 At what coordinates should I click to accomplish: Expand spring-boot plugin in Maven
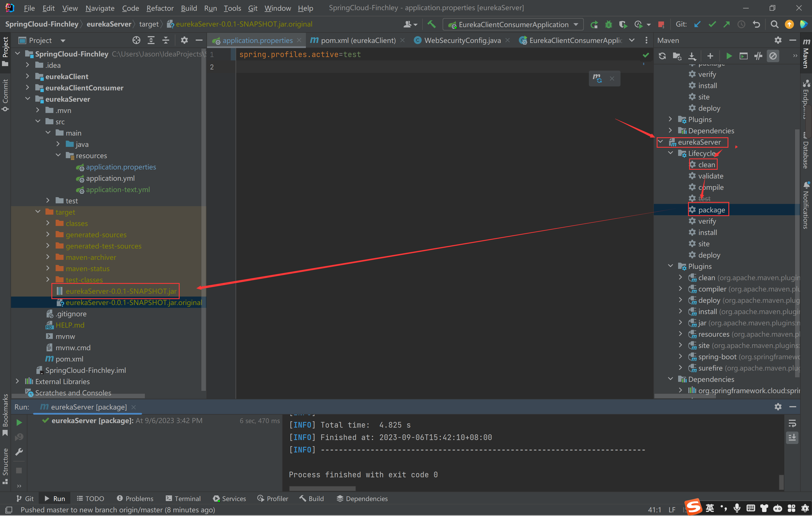click(x=680, y=356)
